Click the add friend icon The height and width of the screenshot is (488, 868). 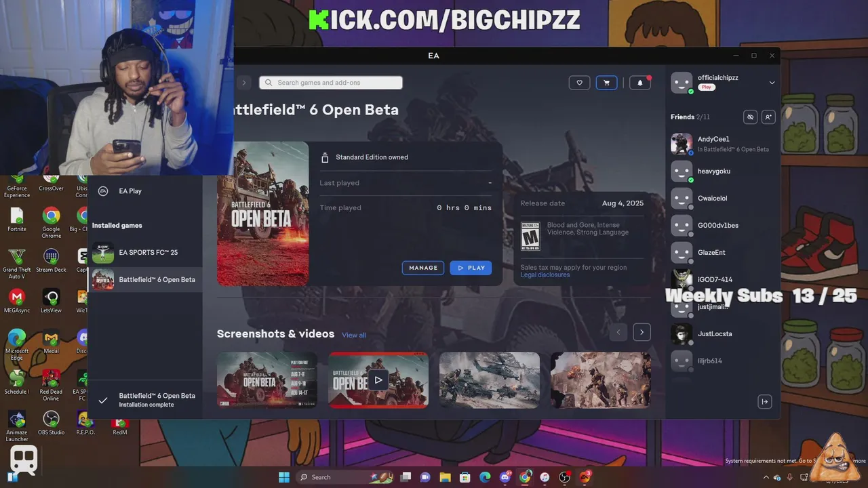pos(768,117)
